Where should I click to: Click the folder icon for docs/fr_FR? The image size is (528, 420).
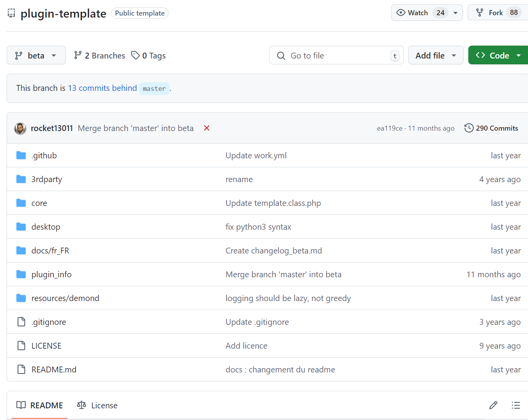point(21,251)
